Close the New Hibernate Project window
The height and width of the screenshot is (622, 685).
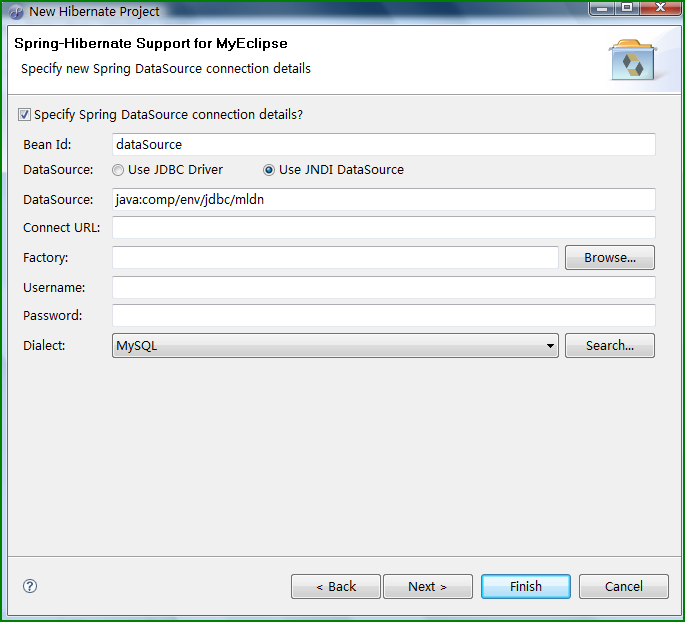pyautogui.click(x=661, y=8)
